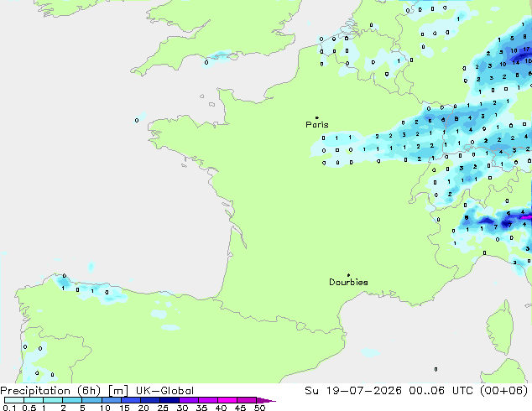
Task: Click the date '19-07-2026' text
Action: click(363, 391)
